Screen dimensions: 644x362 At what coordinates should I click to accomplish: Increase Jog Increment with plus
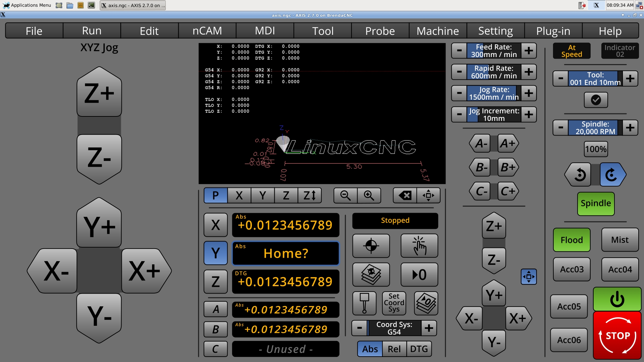(529, 114)
